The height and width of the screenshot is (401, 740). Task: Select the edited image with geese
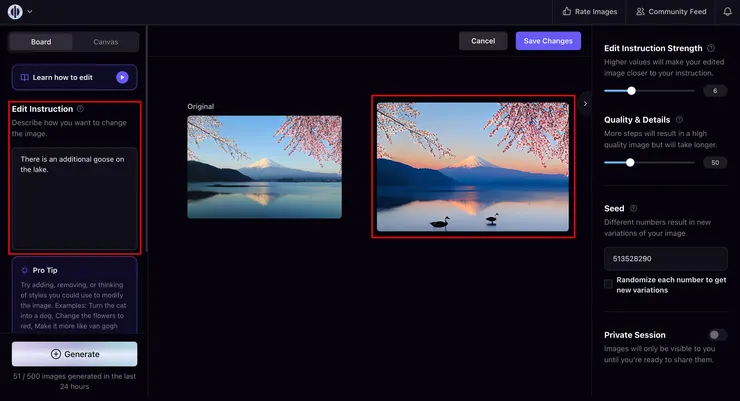(472, 167)
